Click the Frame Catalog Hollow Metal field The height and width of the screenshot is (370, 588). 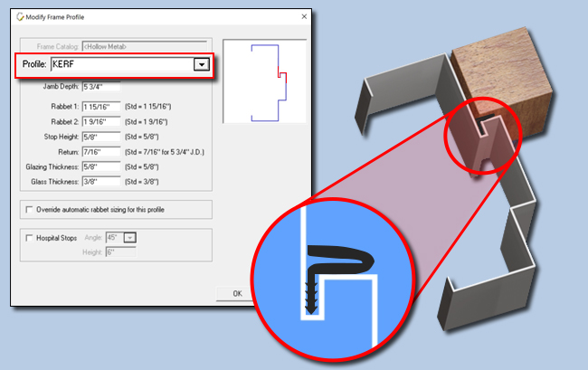tap(145, 45)
